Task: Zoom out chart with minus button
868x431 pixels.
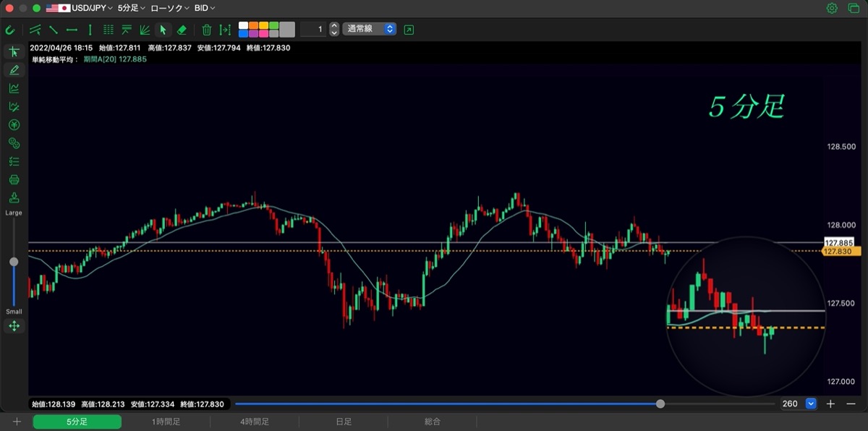Action: [x=851, y=404]
